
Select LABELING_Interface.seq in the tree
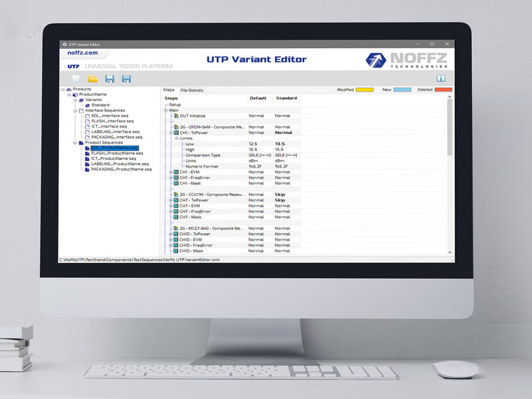pyautogui.click(x=115, y=132)
